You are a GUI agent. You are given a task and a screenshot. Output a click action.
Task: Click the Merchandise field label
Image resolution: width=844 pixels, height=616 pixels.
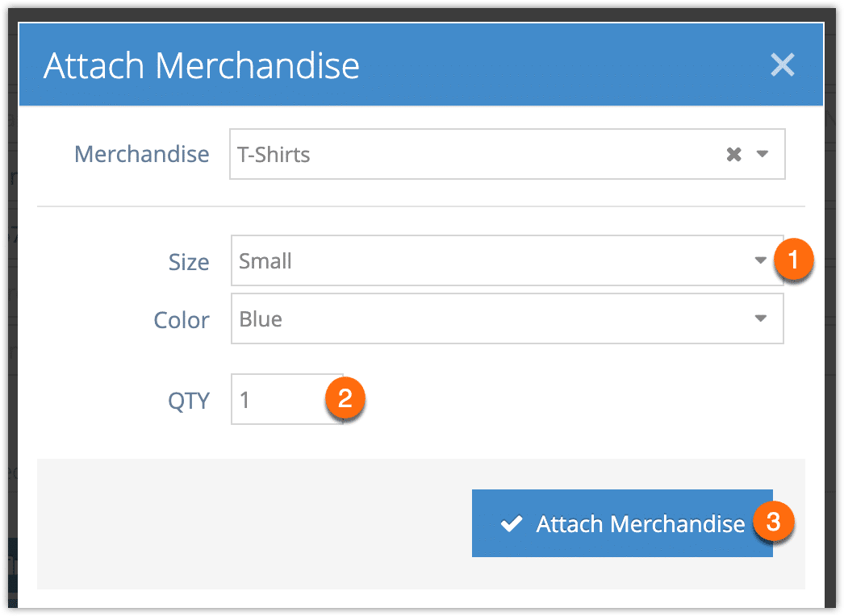141,155
